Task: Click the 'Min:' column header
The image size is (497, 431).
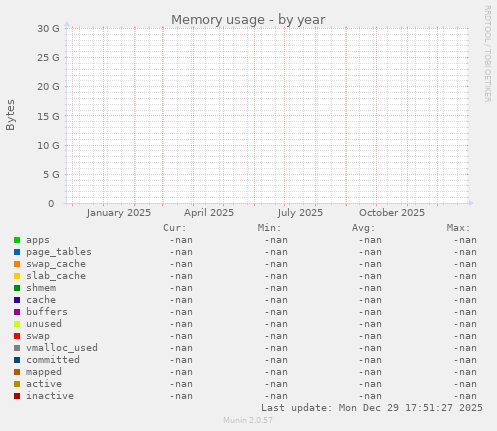Action: pos(269,228)
